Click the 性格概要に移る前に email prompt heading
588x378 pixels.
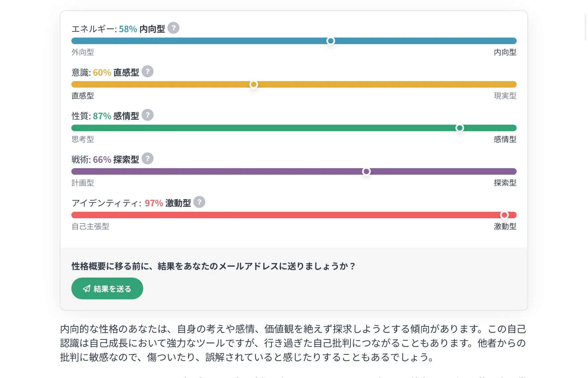pos(214,266)
